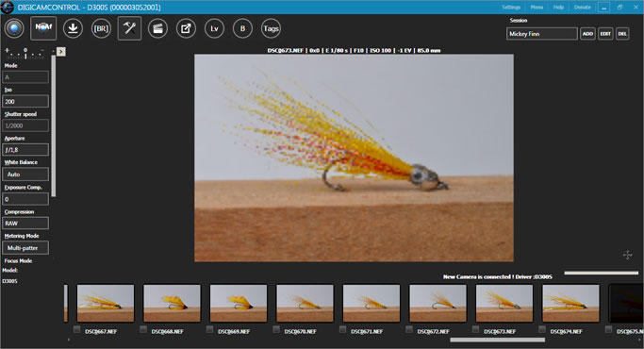Screen dimensions: 644x349
Task: Click the thumbnail strip horizontal scrollbar
Action: [x=497, y=340]
